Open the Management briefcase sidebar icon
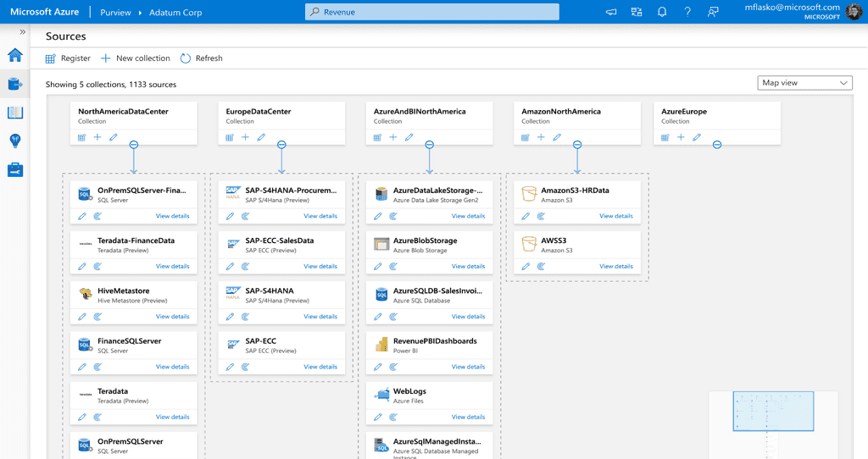This screenshot has width=868, height=459. point(15,169)
